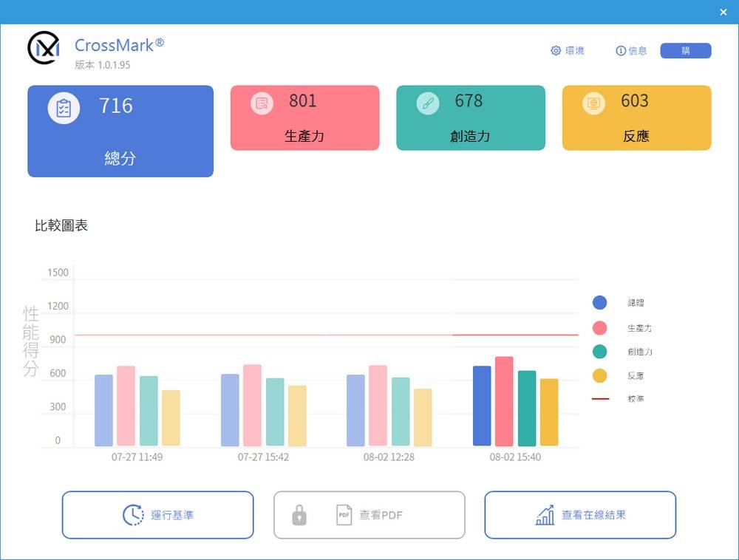Click the yellow bar for 08-02 15:40
Viewport: 739px width, 560px height.
(549, 412)
